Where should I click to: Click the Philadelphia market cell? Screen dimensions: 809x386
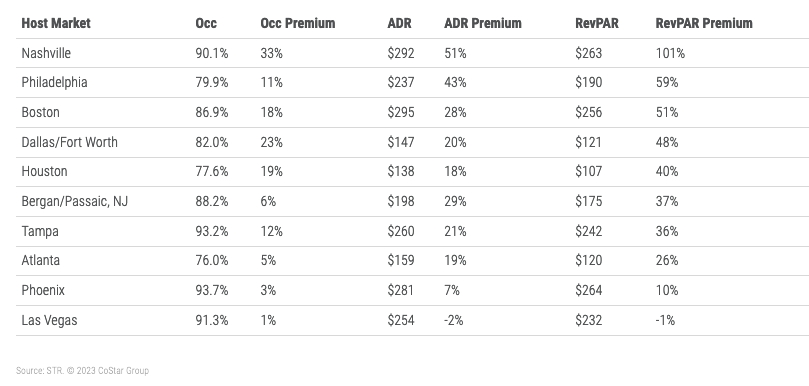pyautogui.click(x=54, y=83)
